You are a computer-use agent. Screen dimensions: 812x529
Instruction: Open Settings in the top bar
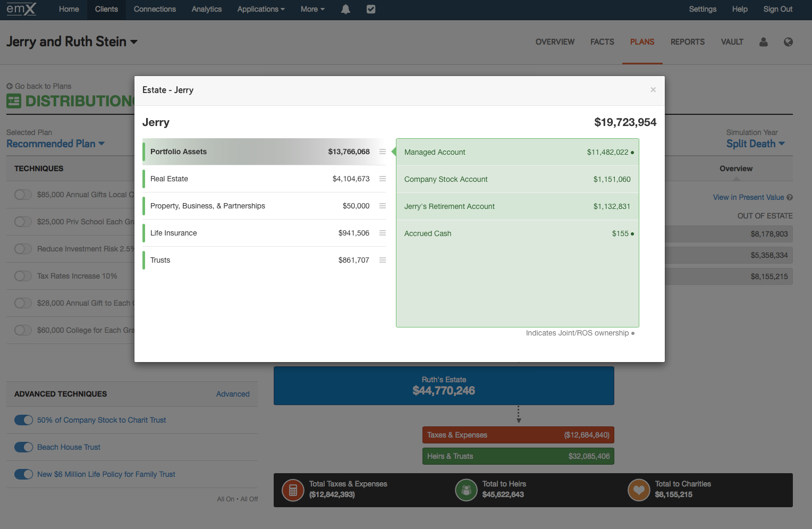pos(703,9)
